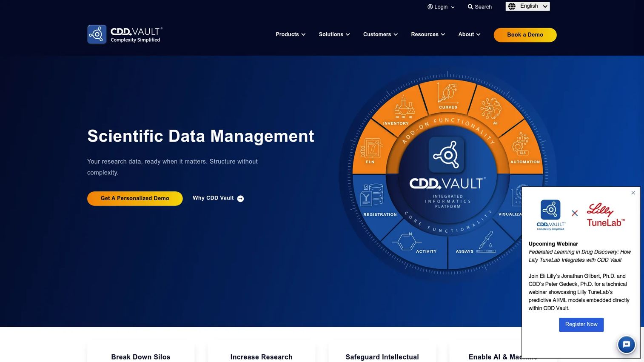Click the Book a Demo button
Screen dimensions: 644x362
pos(525,35)
